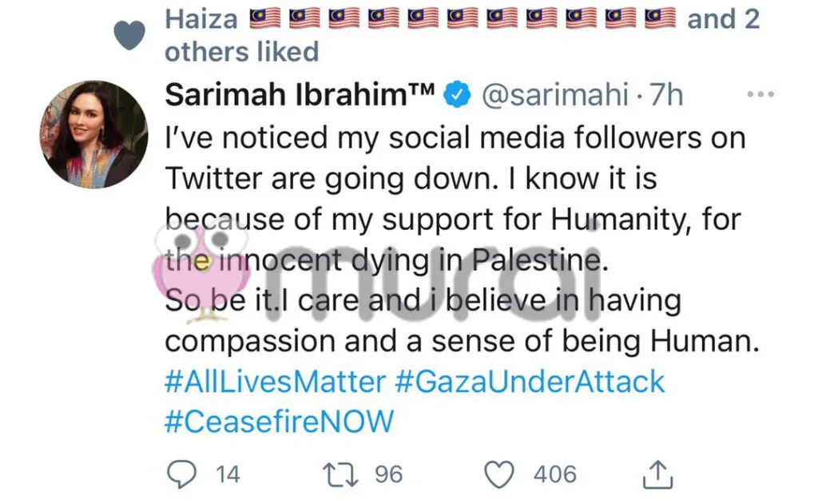The image size is (818, 504).
Task: Click the Sarimah Ibrahim display name
Action: click(x=300, y=96)
